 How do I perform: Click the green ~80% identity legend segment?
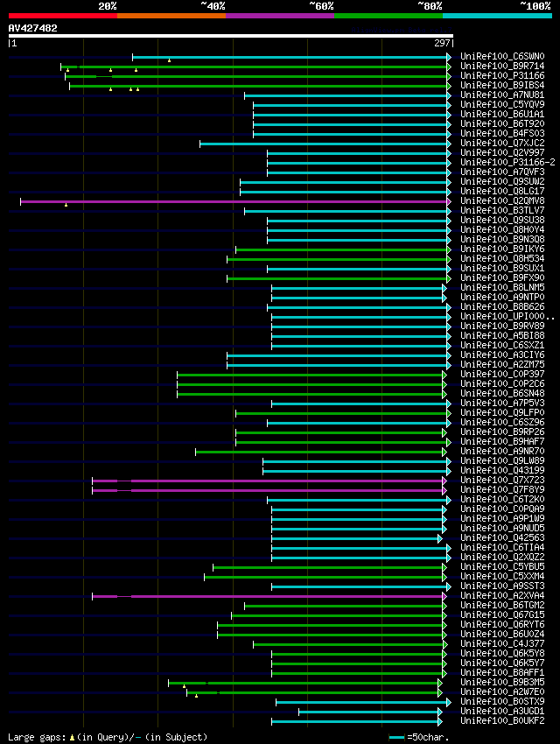pos(388,16)
